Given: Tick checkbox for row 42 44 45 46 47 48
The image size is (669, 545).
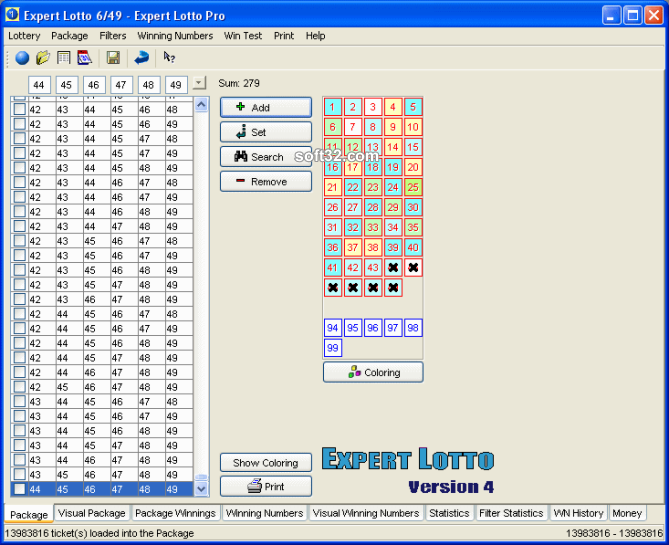Looking at the screenshot, I should click(x=19, y=314).
